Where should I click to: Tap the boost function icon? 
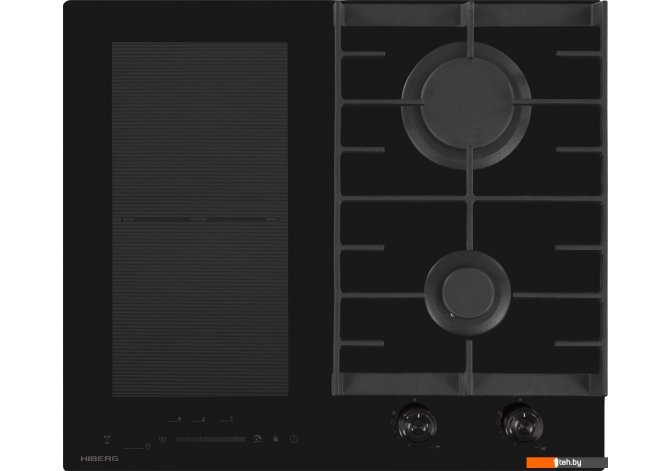pyautogui.click(x=258, y=438)
